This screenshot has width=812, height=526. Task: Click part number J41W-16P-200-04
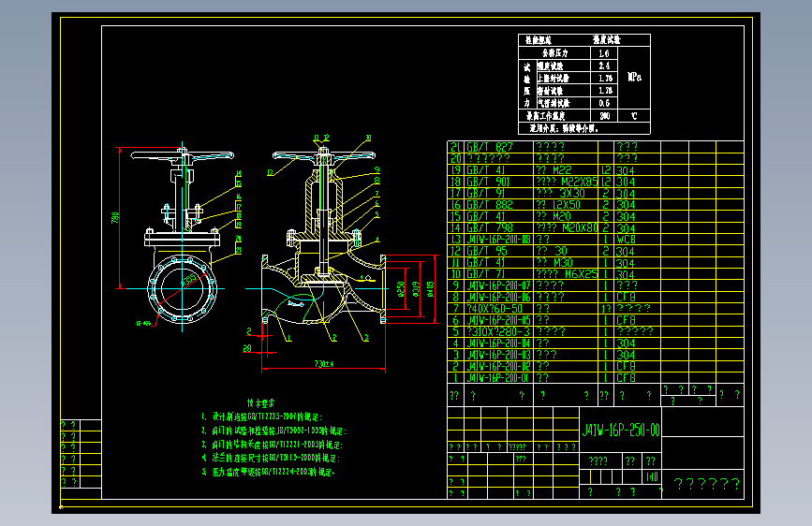(498, 343)
